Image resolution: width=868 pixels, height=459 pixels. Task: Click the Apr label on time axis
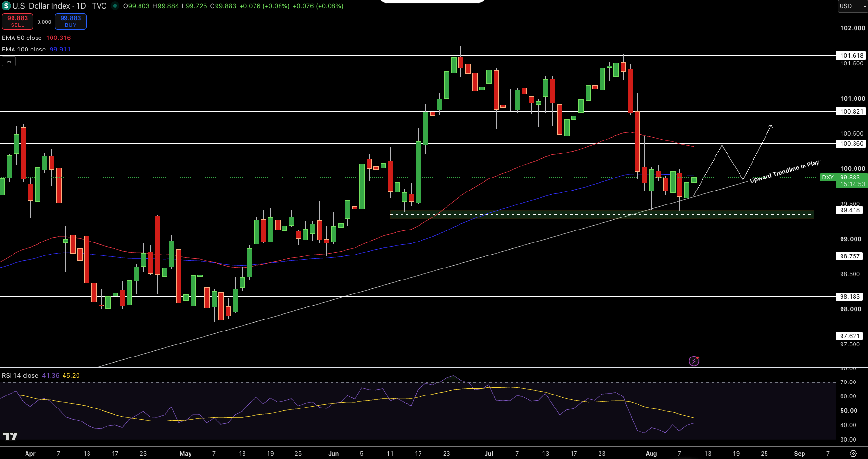pos(30,454)
